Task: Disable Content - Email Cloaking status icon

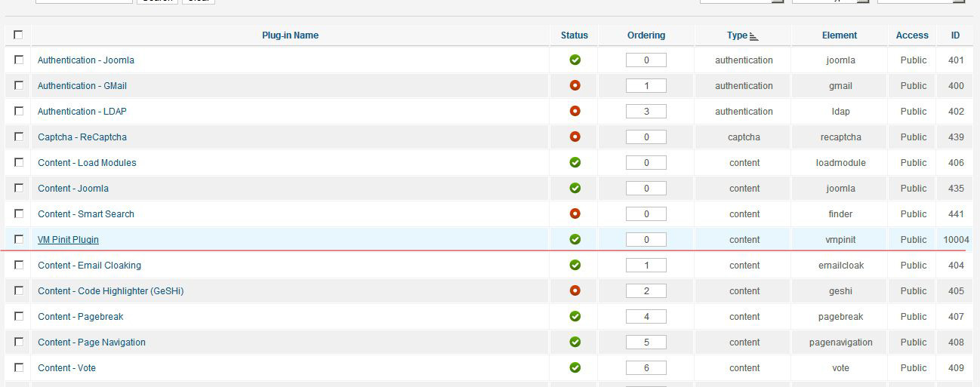Action: click(575, 265)
